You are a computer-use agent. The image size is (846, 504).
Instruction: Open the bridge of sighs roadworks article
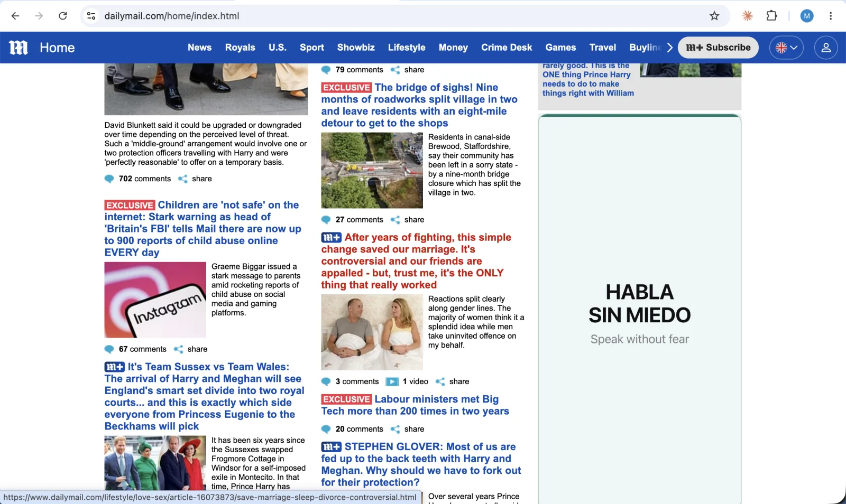pos(419,105)
